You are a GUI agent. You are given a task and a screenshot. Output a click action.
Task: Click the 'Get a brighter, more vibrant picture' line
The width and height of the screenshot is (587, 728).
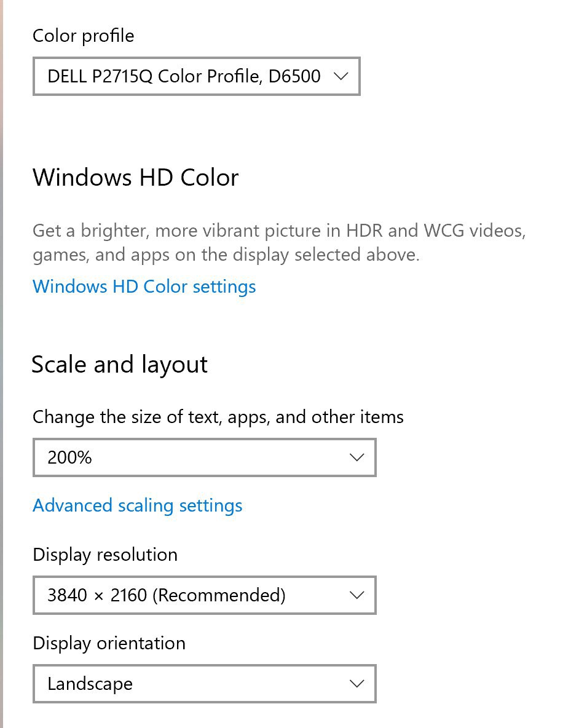pos(279,231)
